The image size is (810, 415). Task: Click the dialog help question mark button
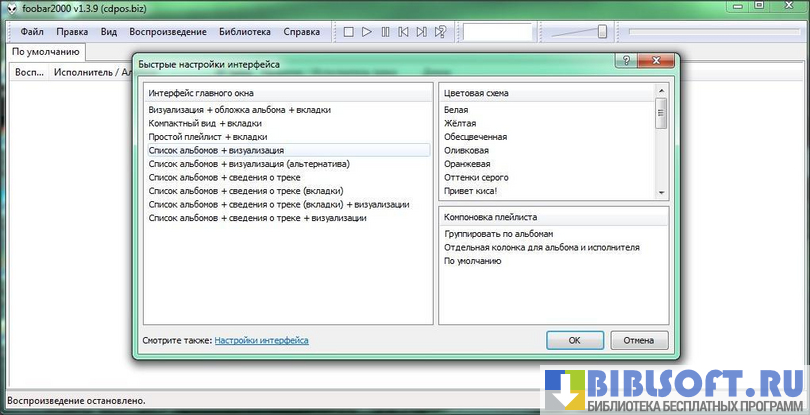click(x=624, y=62)
